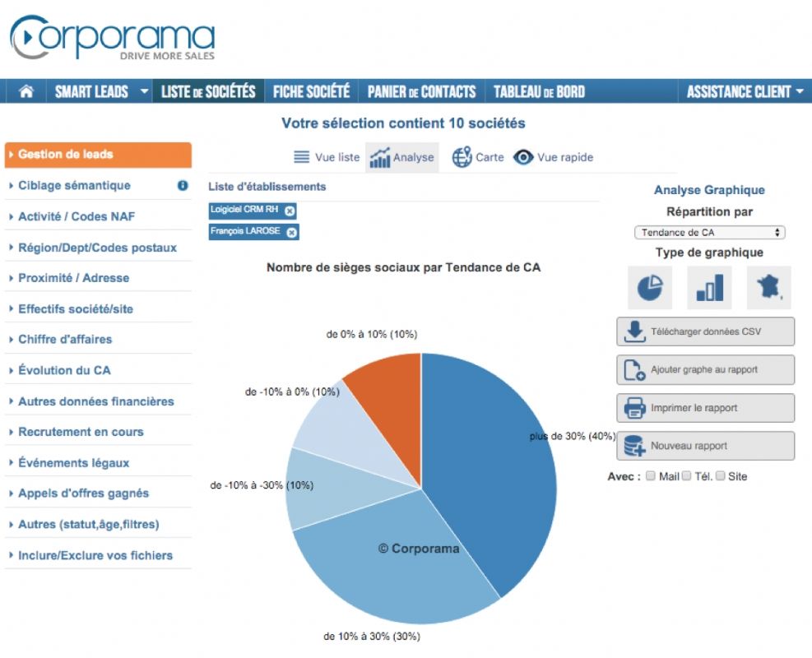The height and width of the screenshot is (658, 812).
Task: Click Télécharger données CSV button
Action: click(x=705, y=331)
